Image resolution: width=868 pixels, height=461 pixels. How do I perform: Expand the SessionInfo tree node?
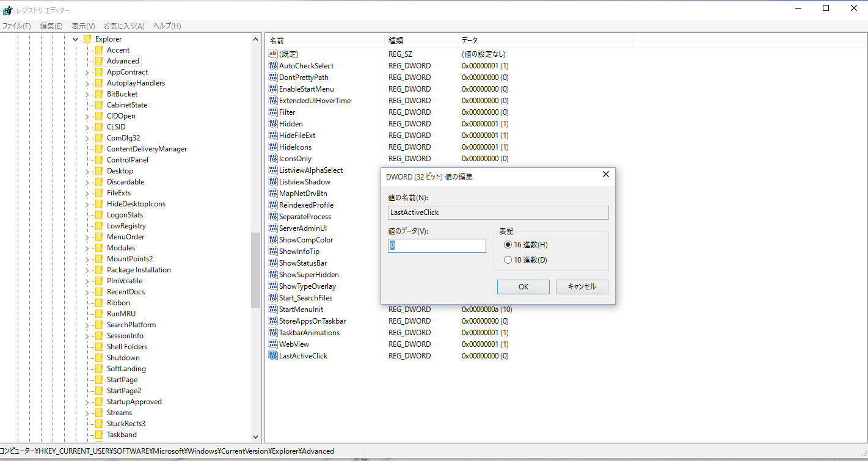tap(87, 336)
